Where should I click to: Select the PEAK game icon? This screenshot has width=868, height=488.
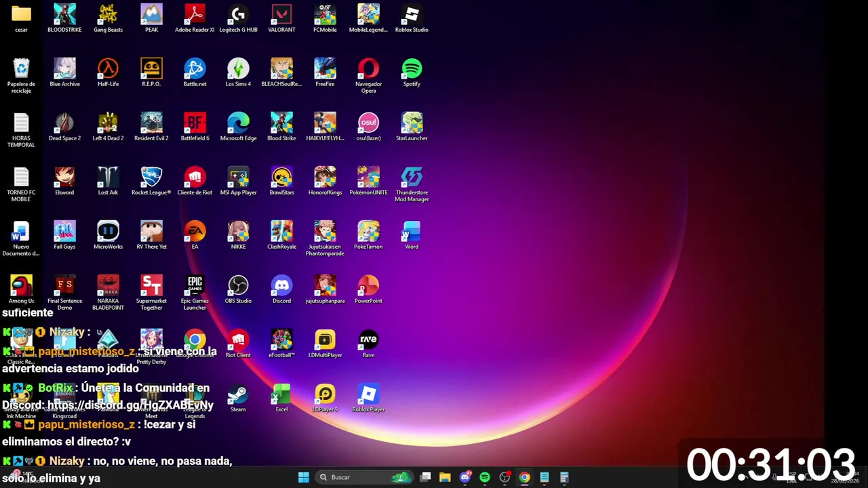click(151, 18)
